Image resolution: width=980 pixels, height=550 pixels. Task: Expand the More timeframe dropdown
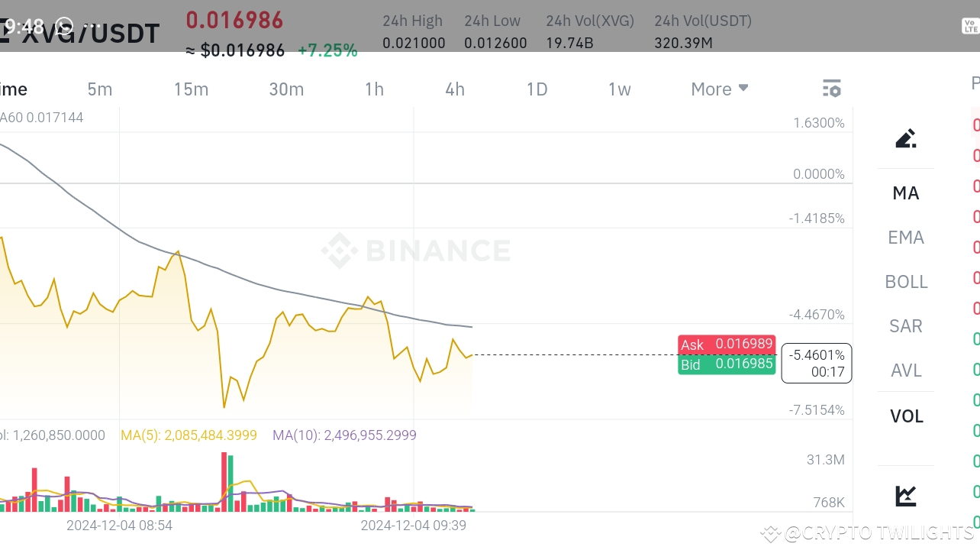click(718, 89)
